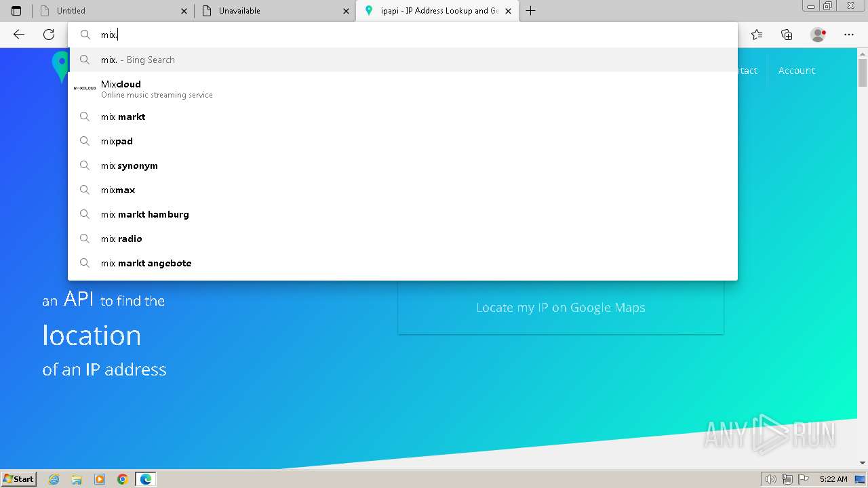
Task: Pick the 'mix markt' suggestion
Action: 403,117
